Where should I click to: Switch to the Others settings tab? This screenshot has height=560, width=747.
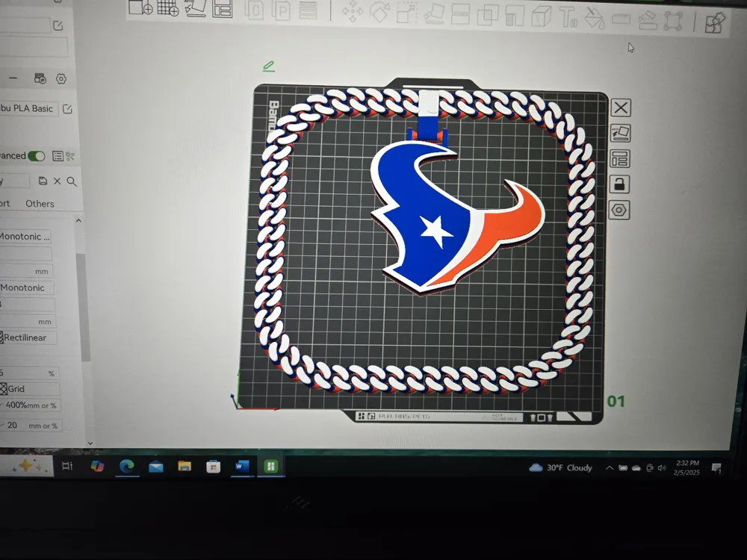tap(40, 204)
